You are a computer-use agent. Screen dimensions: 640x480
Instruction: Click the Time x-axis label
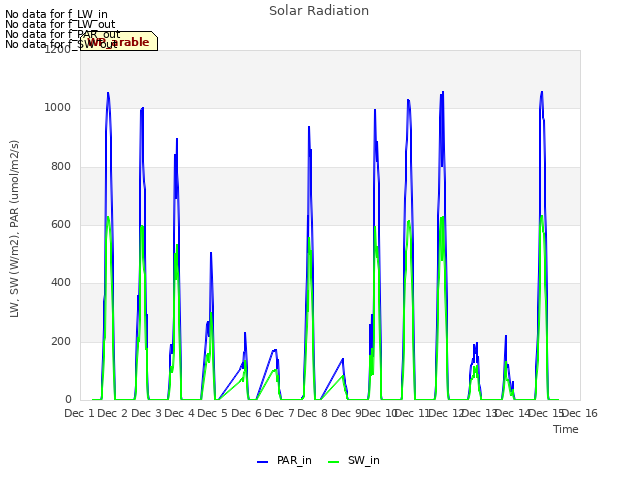[565, 429]
